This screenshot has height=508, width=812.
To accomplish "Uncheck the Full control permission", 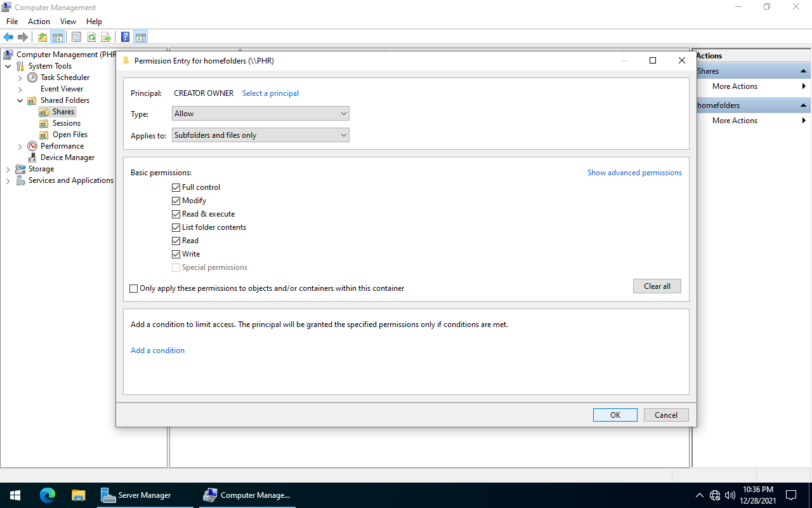I will (176, 187).
